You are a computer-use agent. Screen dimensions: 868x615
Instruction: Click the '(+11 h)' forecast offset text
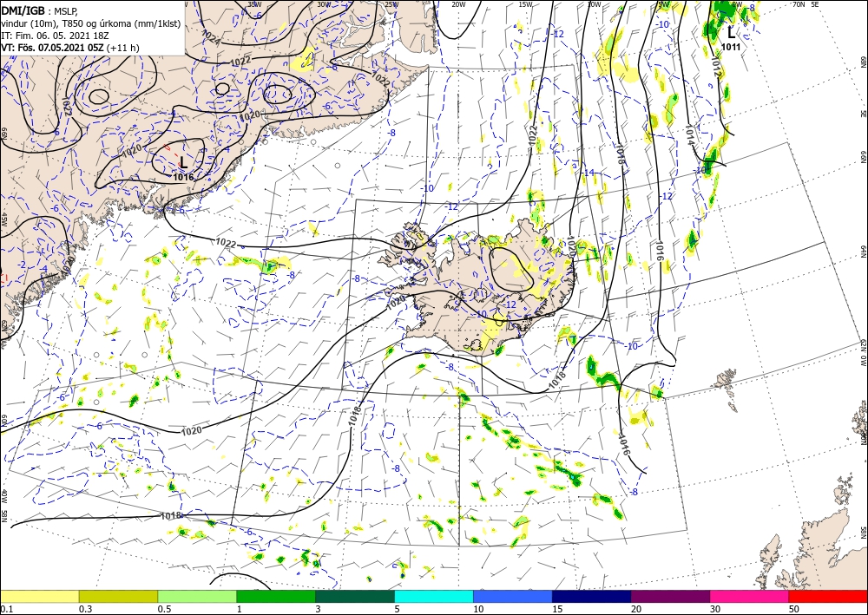pyautogui.click(x=123, y=48)
